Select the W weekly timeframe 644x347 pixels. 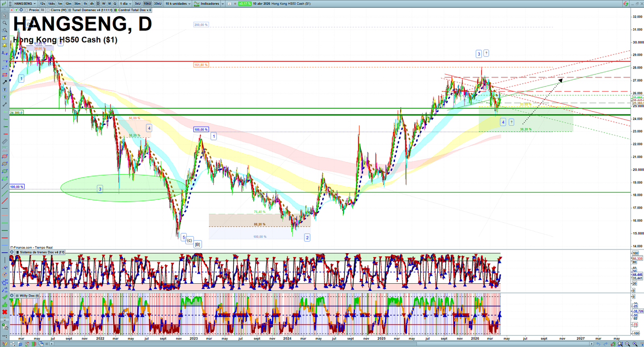pyautogui.click(x=103, y=4)
